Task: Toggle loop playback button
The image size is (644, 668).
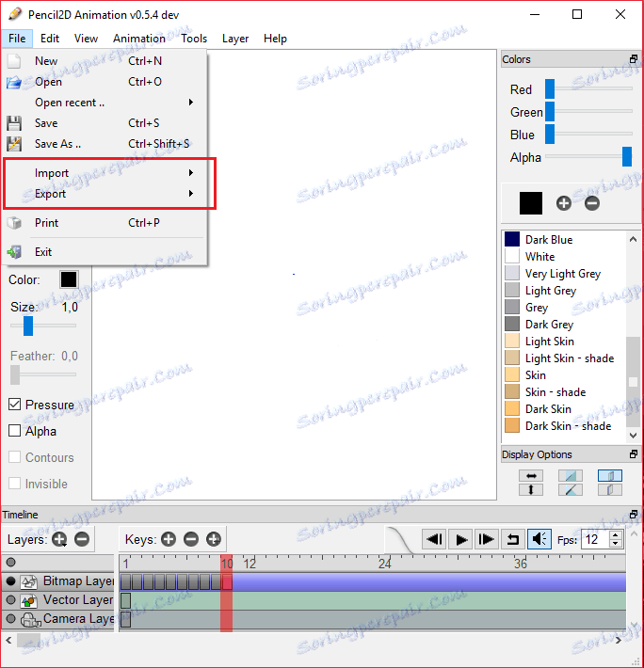Action: coord(513,539)
